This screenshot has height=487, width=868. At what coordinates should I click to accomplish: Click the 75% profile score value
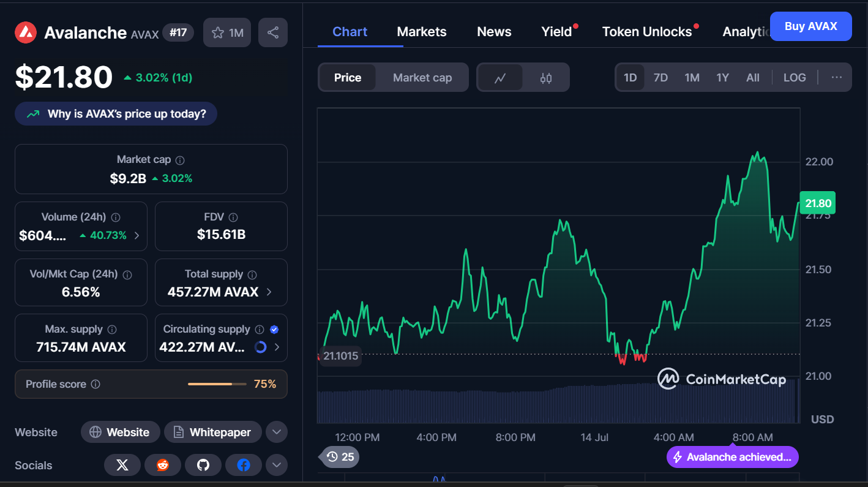[x=265, y=384]
